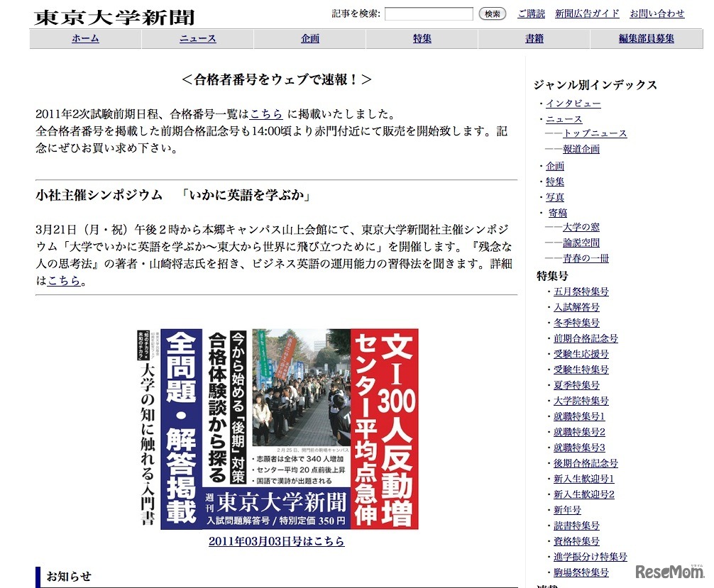Open the 新入生歓迎号2 link
Screen dimensions: 714x588
[x=584, y=494]
